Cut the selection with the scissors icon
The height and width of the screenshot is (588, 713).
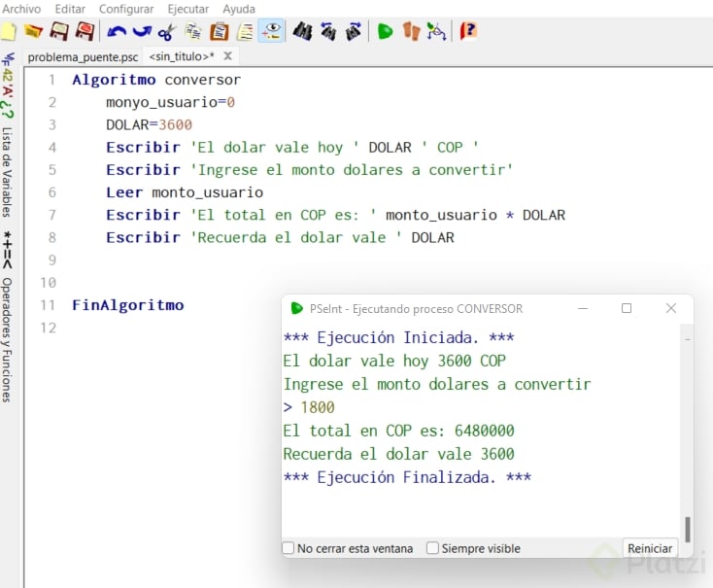pyautogui.click(x=167, y=32)
